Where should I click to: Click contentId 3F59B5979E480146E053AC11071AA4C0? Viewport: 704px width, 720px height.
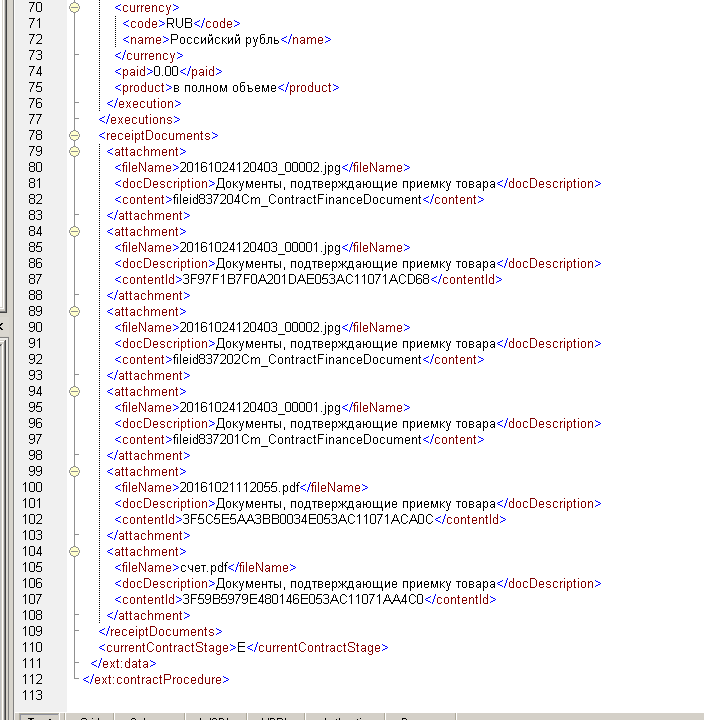303,600
